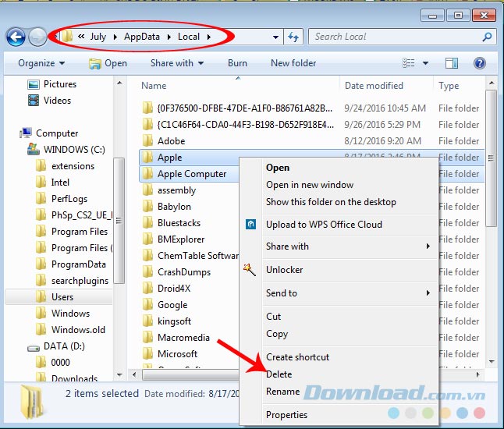The image size is (504, 429).
Task: Open the address bar history dropdown
Action: click(275, 37)
